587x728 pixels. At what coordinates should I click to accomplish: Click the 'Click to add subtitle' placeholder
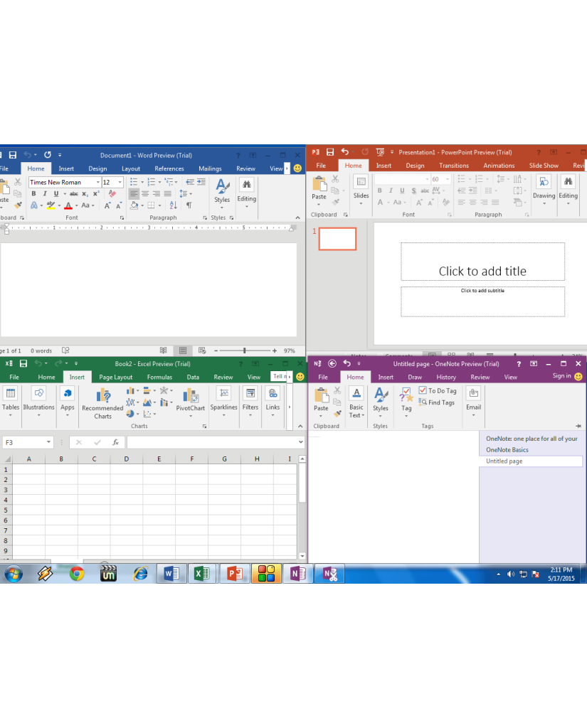coord(483,301)
